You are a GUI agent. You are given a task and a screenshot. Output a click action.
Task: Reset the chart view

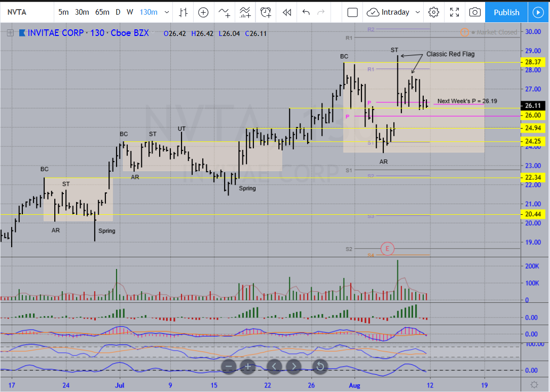pos(320,366)
